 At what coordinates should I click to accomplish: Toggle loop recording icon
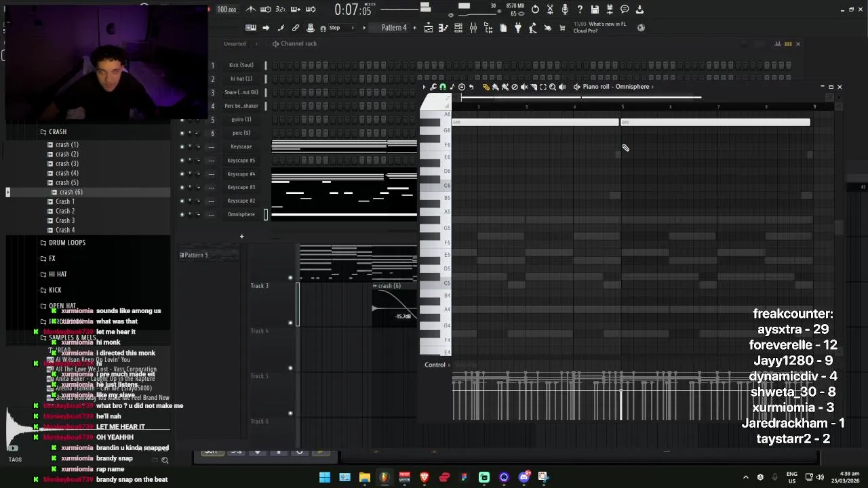click(311, 9)
